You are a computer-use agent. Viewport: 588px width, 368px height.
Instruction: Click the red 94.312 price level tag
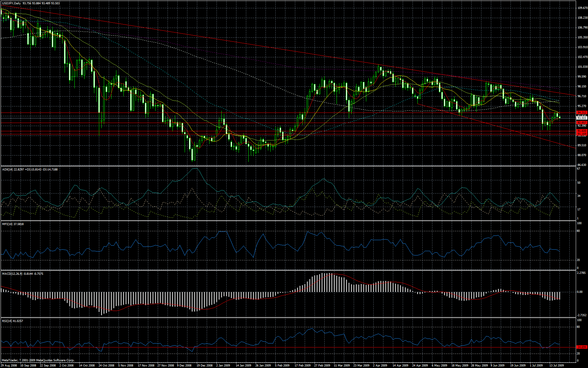tap(582, 113)
